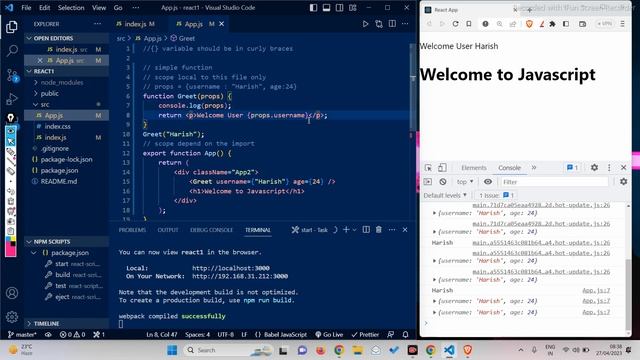
Task: Toggle console live expression eye icon
Action: [x=488, y=182]
